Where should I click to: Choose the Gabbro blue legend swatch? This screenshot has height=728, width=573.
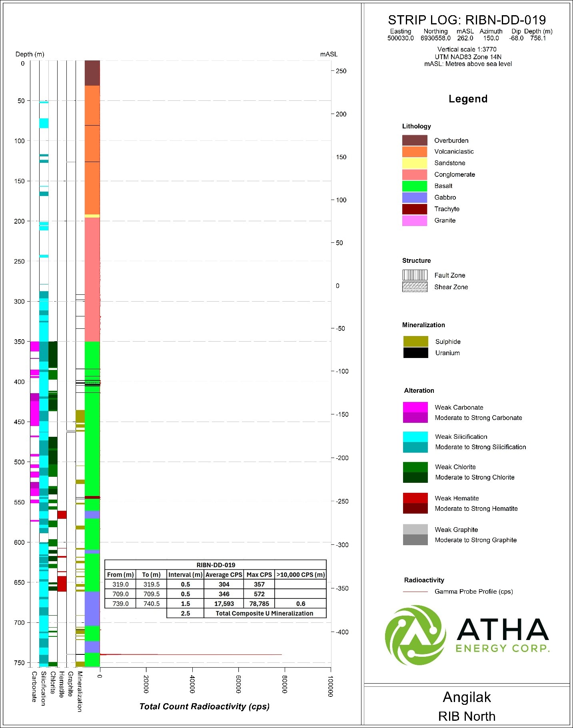(x=415, y=198)
